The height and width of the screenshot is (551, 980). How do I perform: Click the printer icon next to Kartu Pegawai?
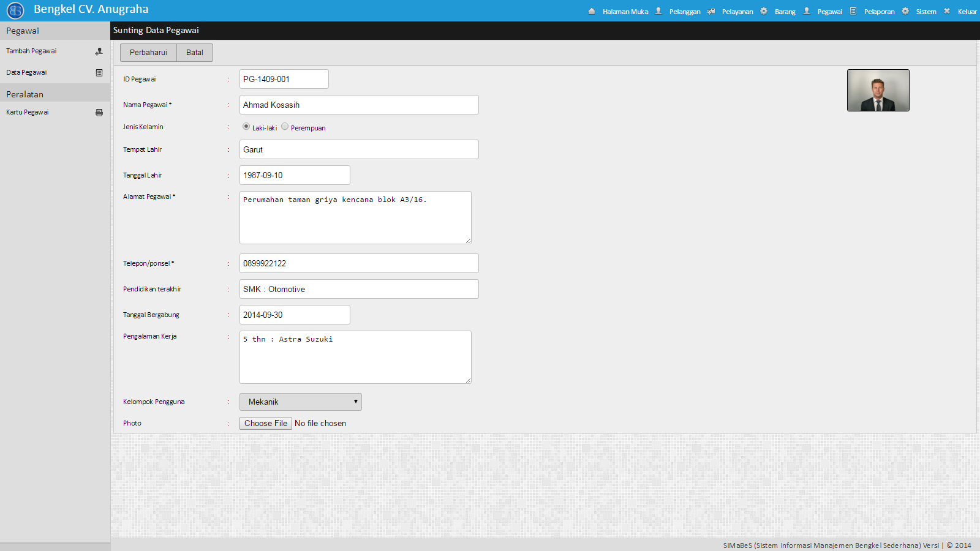click(99, 113)
